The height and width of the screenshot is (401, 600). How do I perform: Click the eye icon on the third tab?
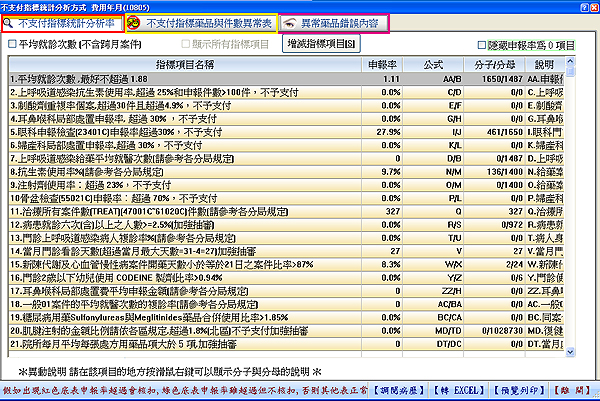[x=288, y=21]
